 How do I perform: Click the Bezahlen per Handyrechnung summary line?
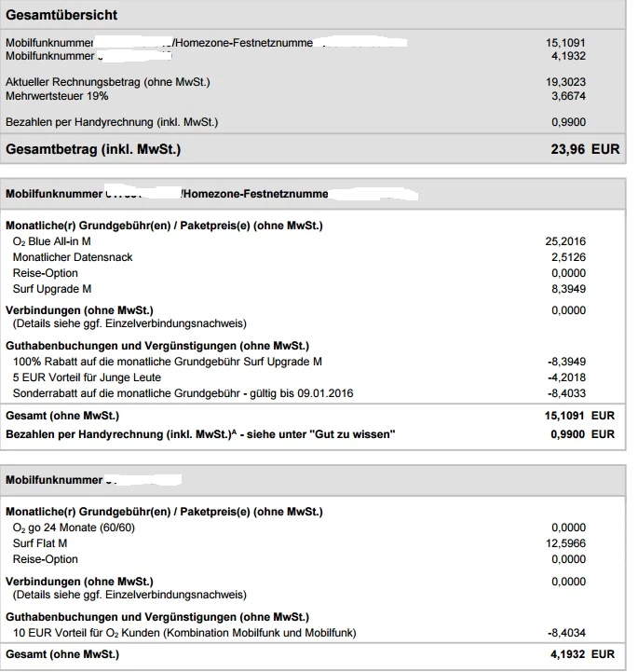click(x=112, y=122)
